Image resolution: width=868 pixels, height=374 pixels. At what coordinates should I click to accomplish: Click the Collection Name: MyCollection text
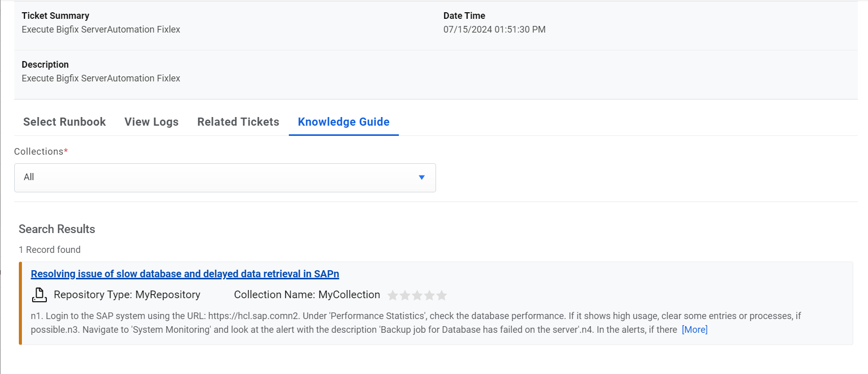[x=307, y=295]
